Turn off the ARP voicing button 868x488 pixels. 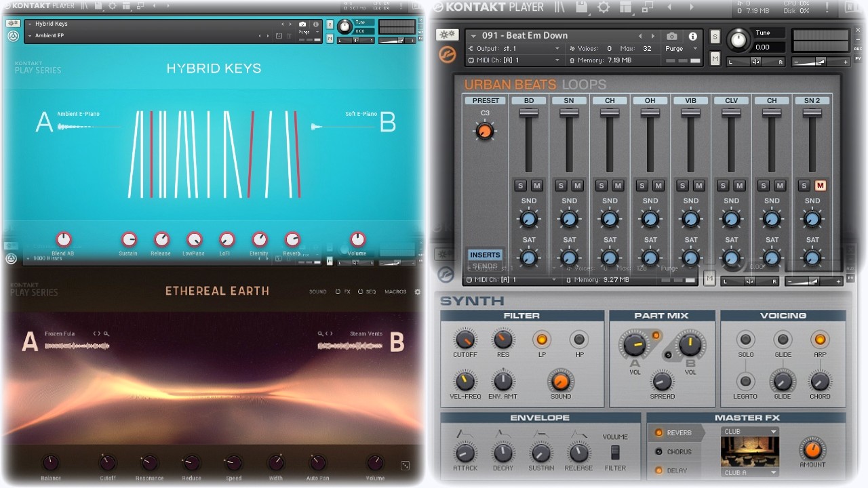[x=820, y=339]
